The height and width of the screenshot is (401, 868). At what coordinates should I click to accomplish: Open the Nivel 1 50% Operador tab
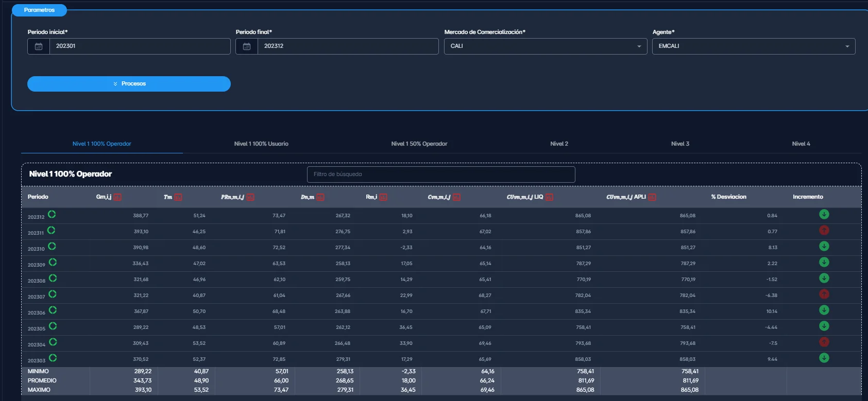[x=419, y=144]
